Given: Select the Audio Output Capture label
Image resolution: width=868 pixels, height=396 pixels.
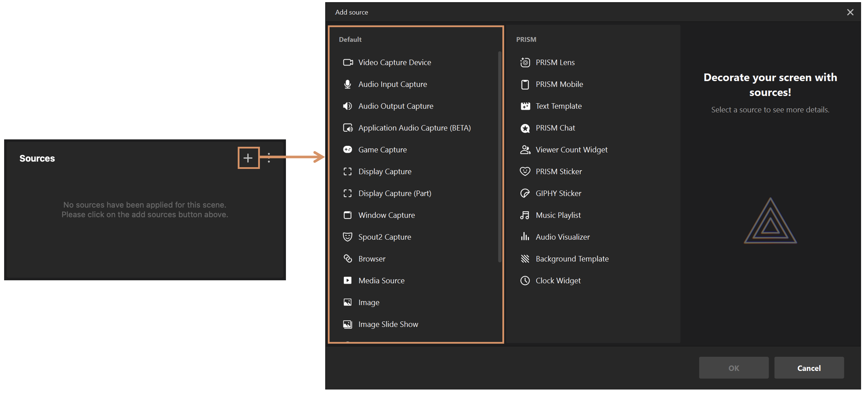Looking at the screenshot, I should point(396,106).
